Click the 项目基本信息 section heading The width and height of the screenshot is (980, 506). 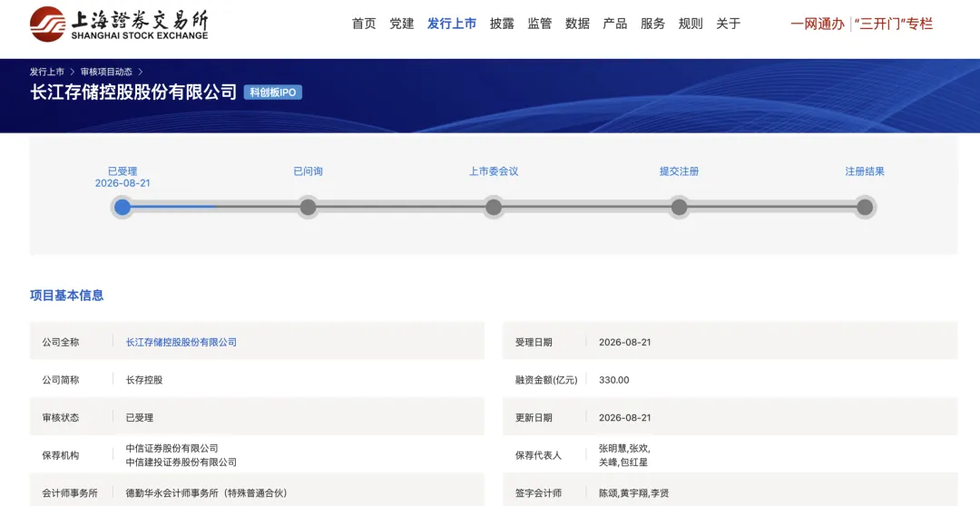coord(67,296)
